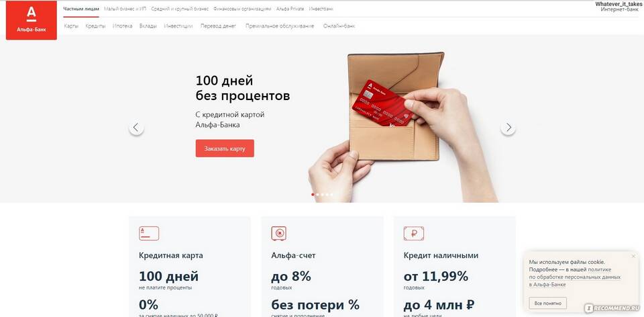This screenshot has width=644, height=317.
Task: Close the cookie notice with the X
Action: [633, 257]
